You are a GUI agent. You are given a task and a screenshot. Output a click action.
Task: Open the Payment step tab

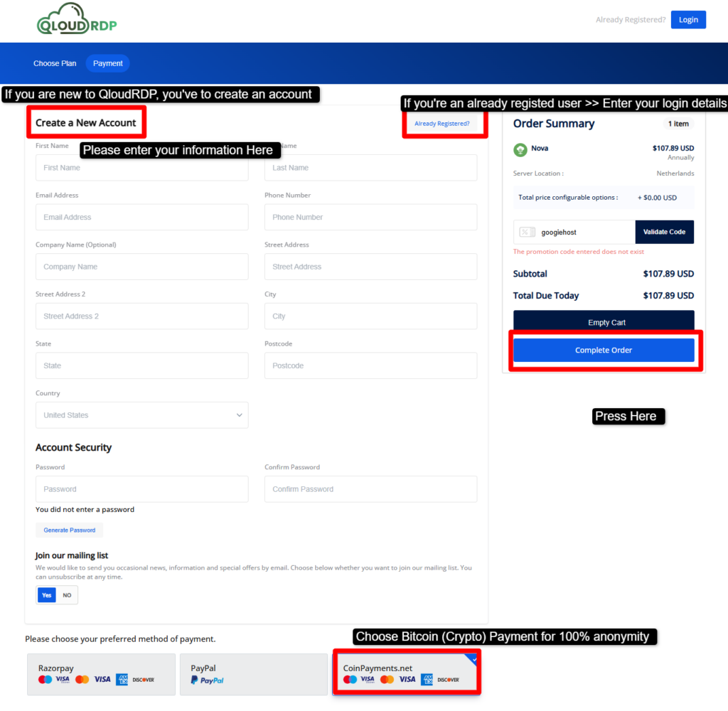click(x=108, y=63)
